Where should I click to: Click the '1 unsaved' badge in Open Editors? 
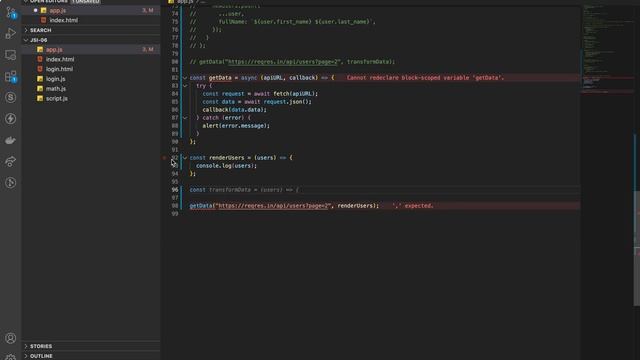pos(86,2)
